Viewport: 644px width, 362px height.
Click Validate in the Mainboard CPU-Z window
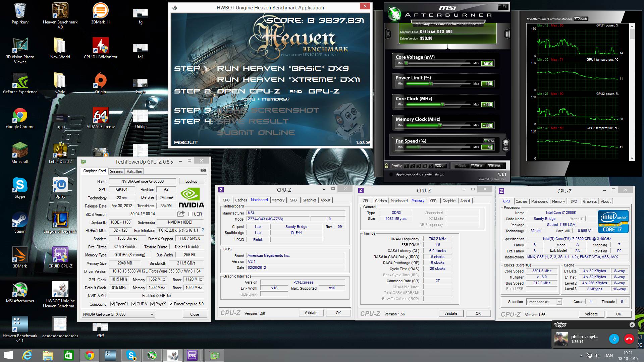pyautogui.click(x=311, y=313)
